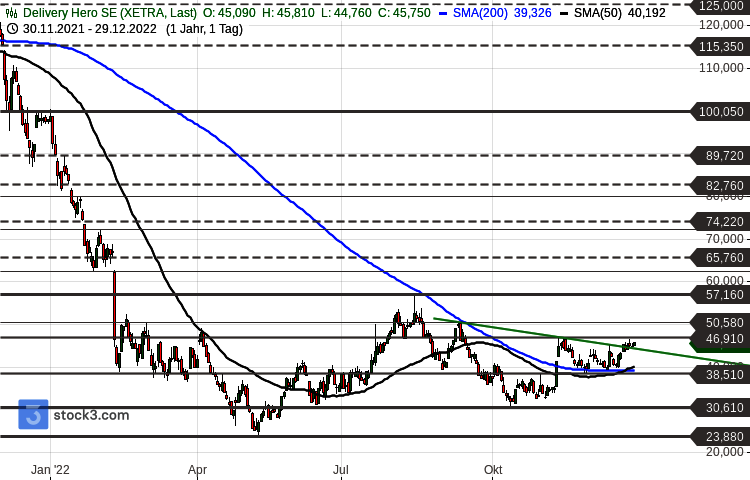The image size is (750, 480).
Task: Click the opening price O: 45,090
Action: 229,13
